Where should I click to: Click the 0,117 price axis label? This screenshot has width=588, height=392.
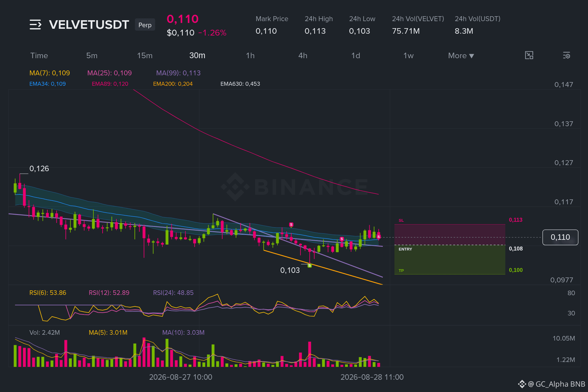click(x=563, y=202)
